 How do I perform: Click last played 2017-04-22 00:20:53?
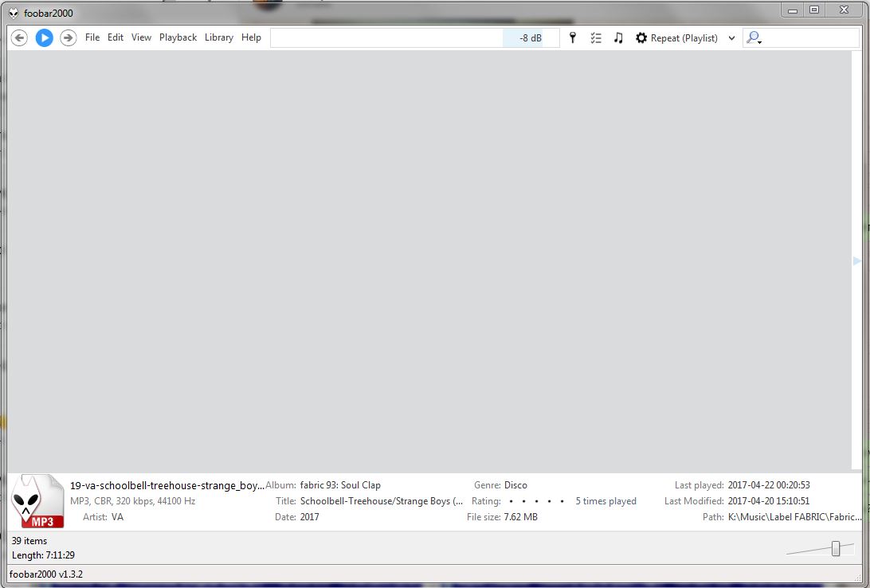(769, 485)
